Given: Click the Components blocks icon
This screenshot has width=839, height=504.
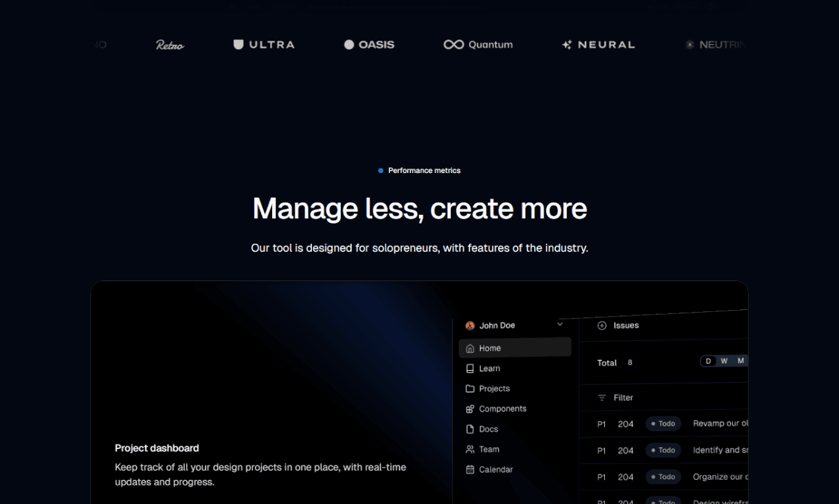Looking at the screenshot, I should pyautogui.click(x=470, y=409).
